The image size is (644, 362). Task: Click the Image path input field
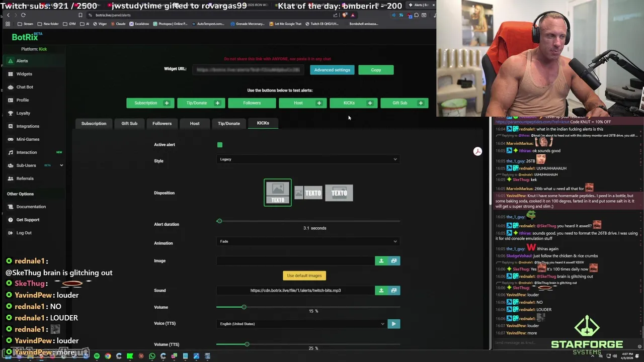coord(295,261)
